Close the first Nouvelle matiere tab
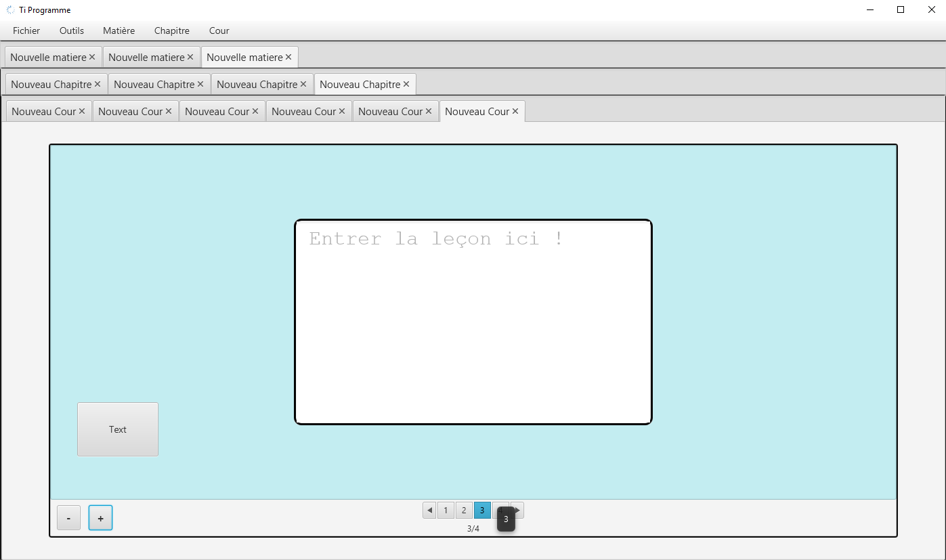Viewport: 946px width, 560px height. click(x=92, y=58)
